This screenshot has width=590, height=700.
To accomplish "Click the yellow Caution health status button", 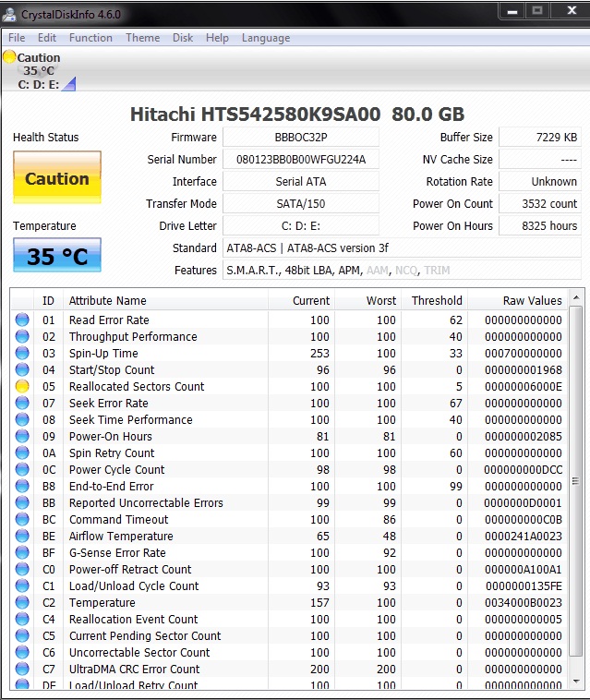I will tap(57, 177).
